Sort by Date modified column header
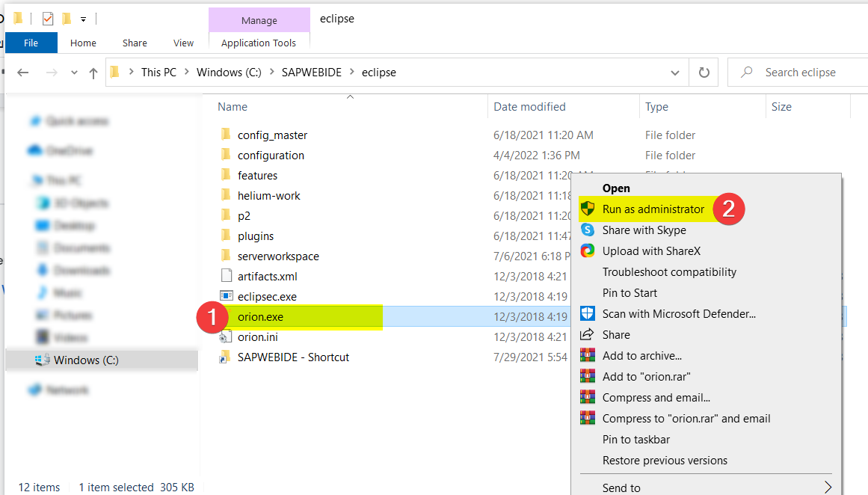The height and width of the screenshot is (495, 868). (x=529, y=107)
